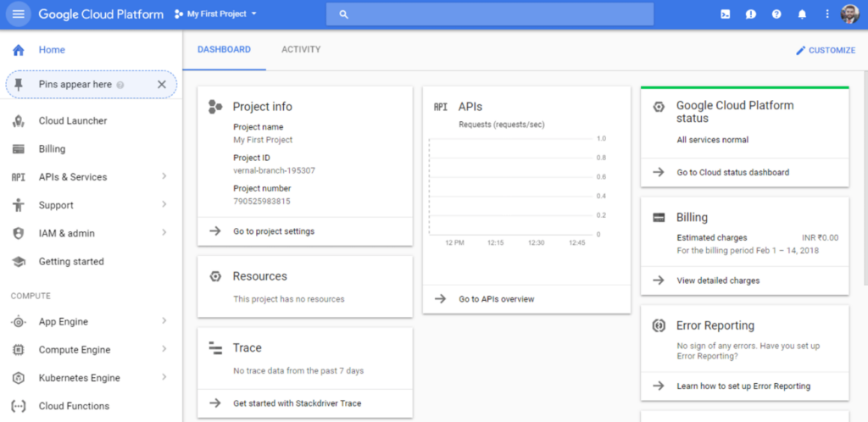The image size is (868, 422).
Task: Click the App Engine icon
Action: (19, 322)
